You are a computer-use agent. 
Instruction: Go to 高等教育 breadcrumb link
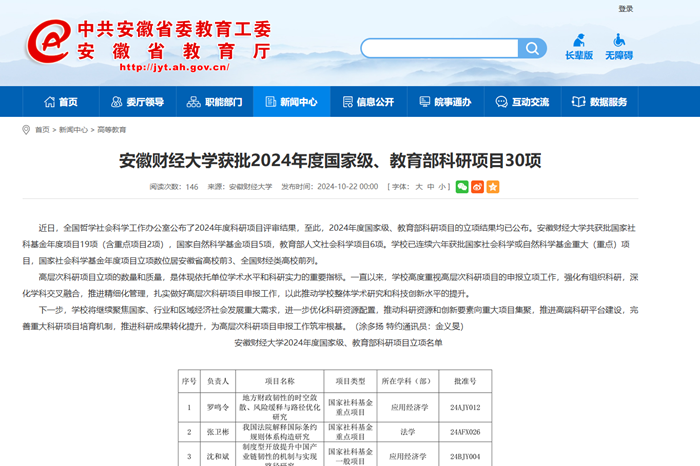[111, 130]
